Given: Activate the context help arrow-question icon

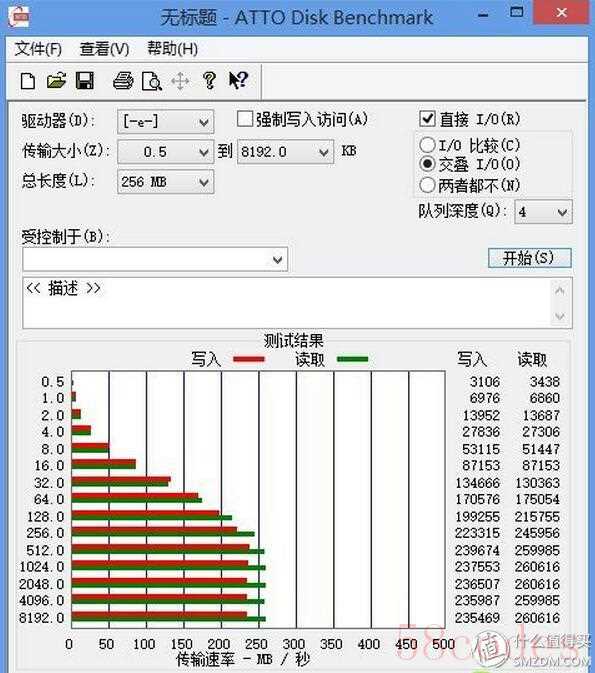Looking at the screenshot, I should click(x=238, y=80).
